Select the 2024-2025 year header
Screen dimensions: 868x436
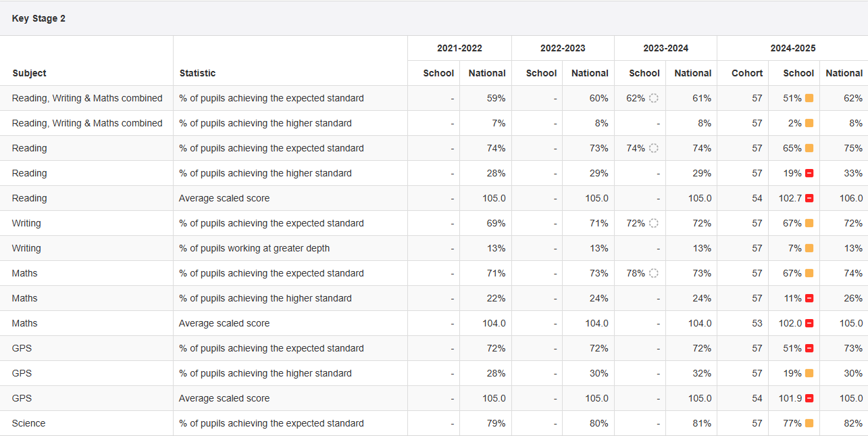tap(792, 48)
